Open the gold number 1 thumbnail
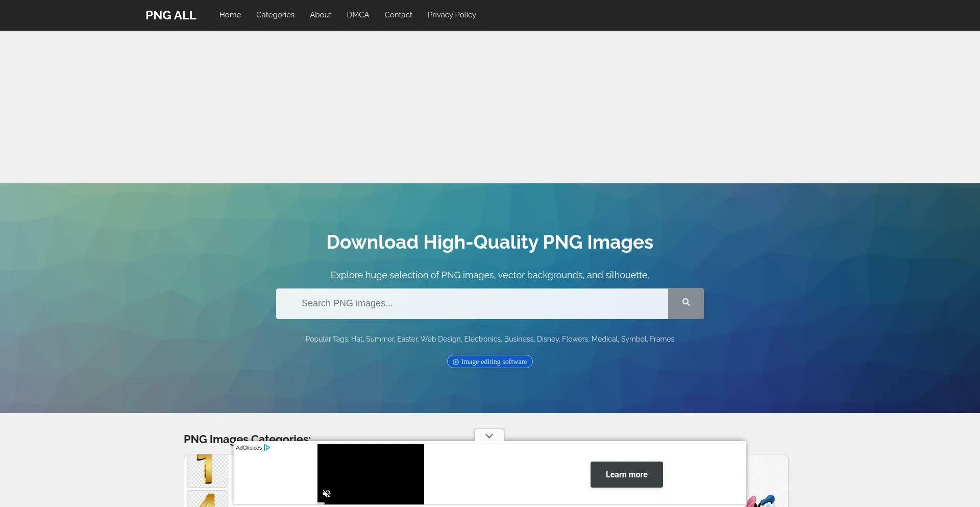Viewport: 980px width, 507px height. [x=207, y=470]
